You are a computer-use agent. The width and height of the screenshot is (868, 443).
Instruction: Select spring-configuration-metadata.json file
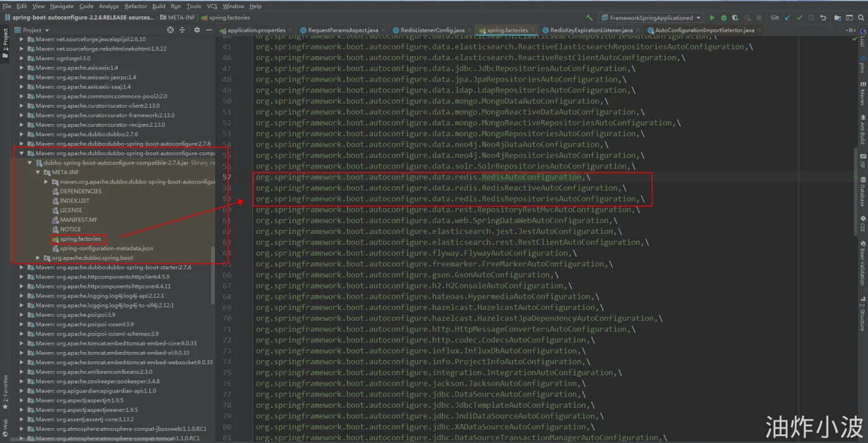coord(107,248)
